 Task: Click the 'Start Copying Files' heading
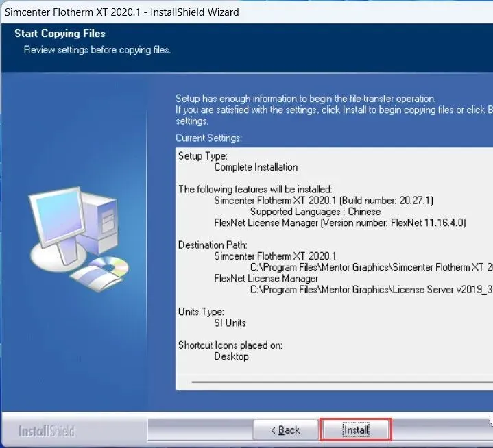[60, 34]
